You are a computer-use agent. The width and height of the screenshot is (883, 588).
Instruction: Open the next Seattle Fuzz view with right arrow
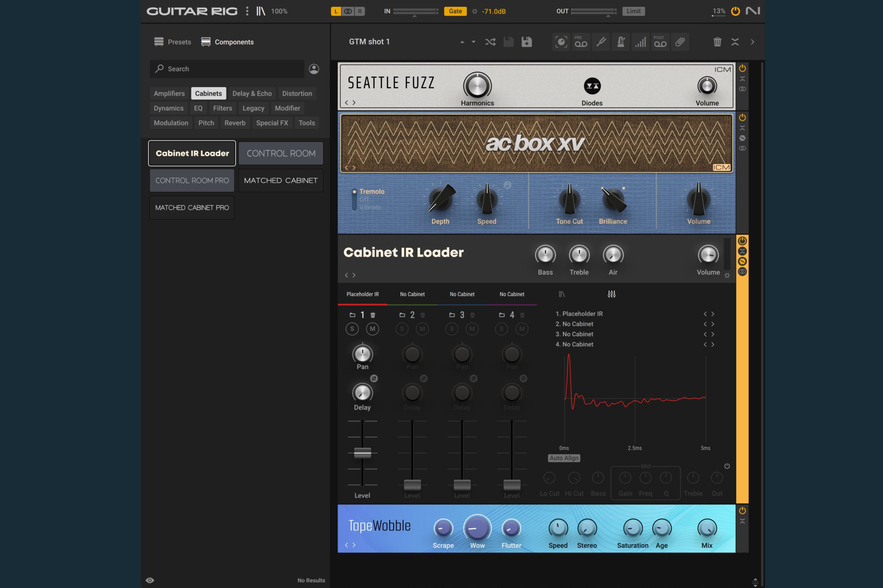(354, 103)
